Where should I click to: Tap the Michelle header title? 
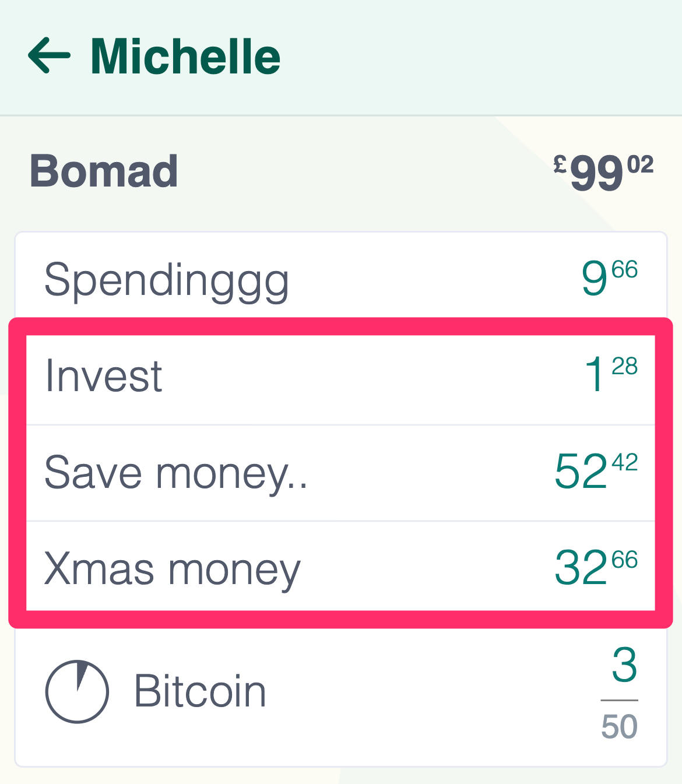[x=185, y=56]
